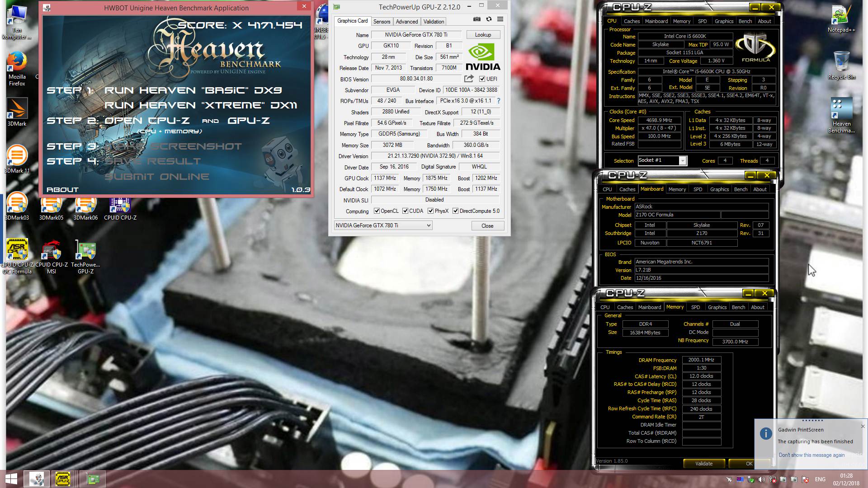The height and width of the screenshot is (488, 868).
Task: Open SPD tab in the CPU-Z Motherboard window
Action: [698, 189]
